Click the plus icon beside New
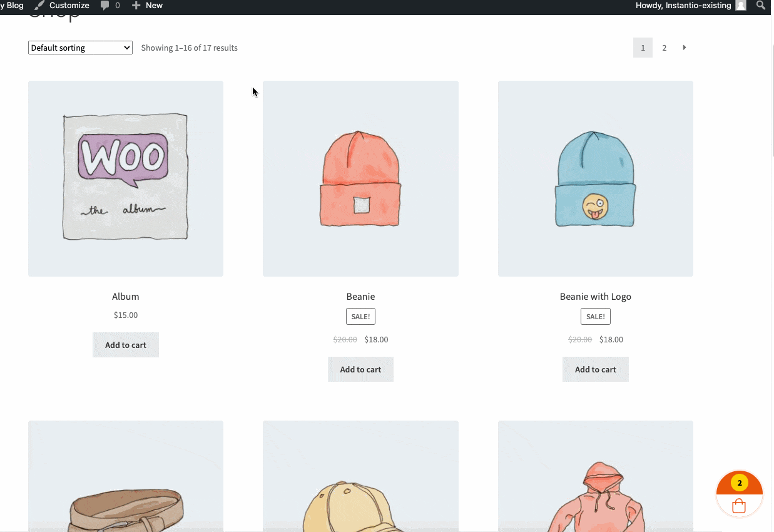The image size is (774, 532). click(136, 6)
